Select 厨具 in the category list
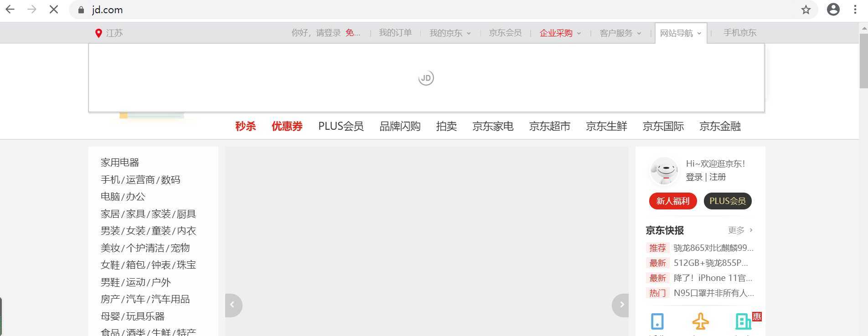This screenshot has width=868, height=336. (x=186, y=214)
